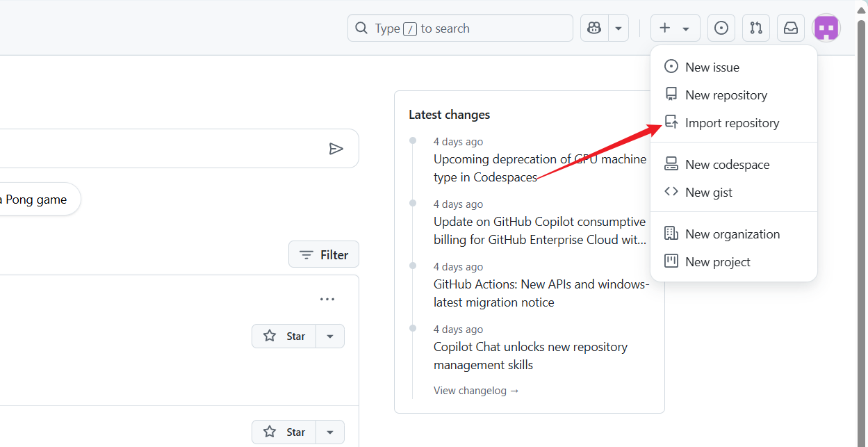Toggle the plus 'Create new' dropdown button
Image resolution: width=868 pixels, height=447 pixels.
(x=675, y=28)
